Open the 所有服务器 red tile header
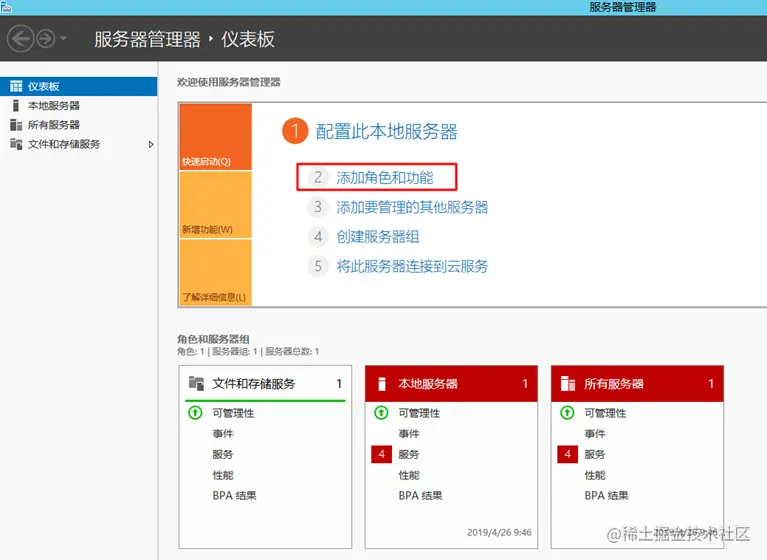 pyautogui.click(x=637, y=384)
